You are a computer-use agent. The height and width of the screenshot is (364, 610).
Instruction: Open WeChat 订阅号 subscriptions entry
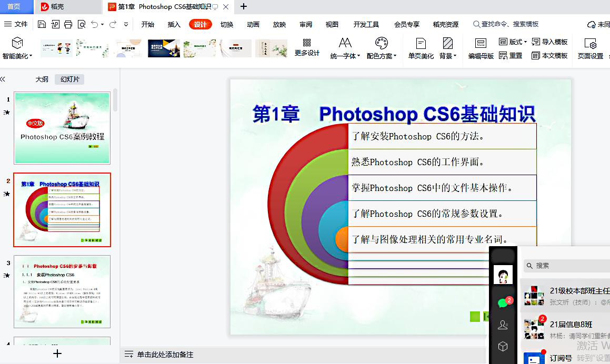[x=565, y=358]
